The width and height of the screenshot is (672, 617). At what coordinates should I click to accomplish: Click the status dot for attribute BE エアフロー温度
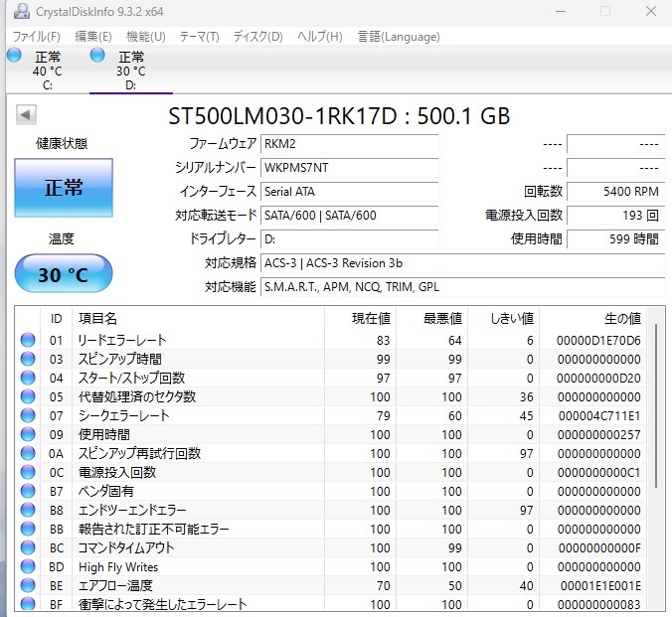coord(28,585)
